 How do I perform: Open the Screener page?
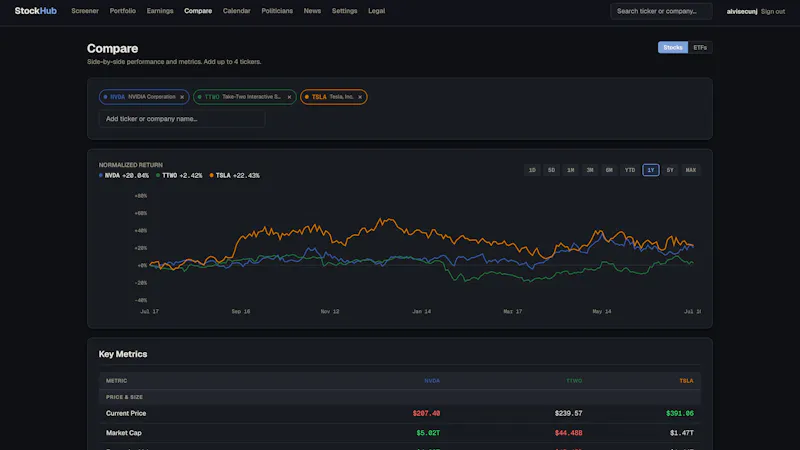[x=85, y=11]
